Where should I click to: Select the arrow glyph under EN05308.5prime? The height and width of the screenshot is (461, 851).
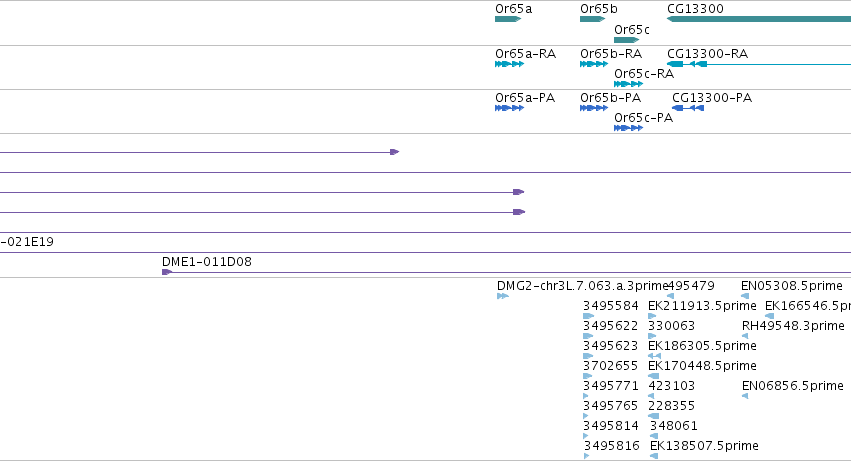[745, 296]
